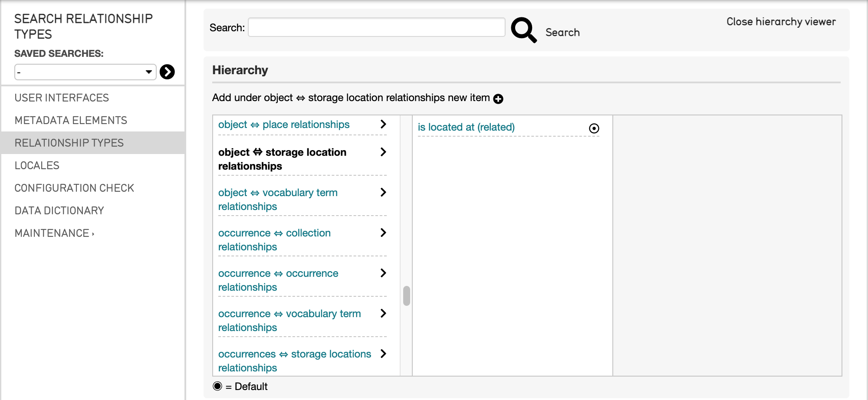This screenshot has width=868, height=400.
Task: Click the magnifying glass search icon
Action: pos(523,30)
